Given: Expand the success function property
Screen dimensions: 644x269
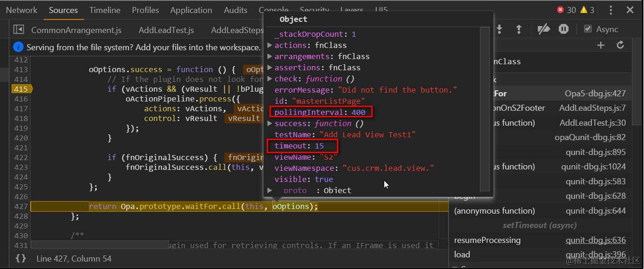Looking at the screenshot, I should click(x=270, y=123).
